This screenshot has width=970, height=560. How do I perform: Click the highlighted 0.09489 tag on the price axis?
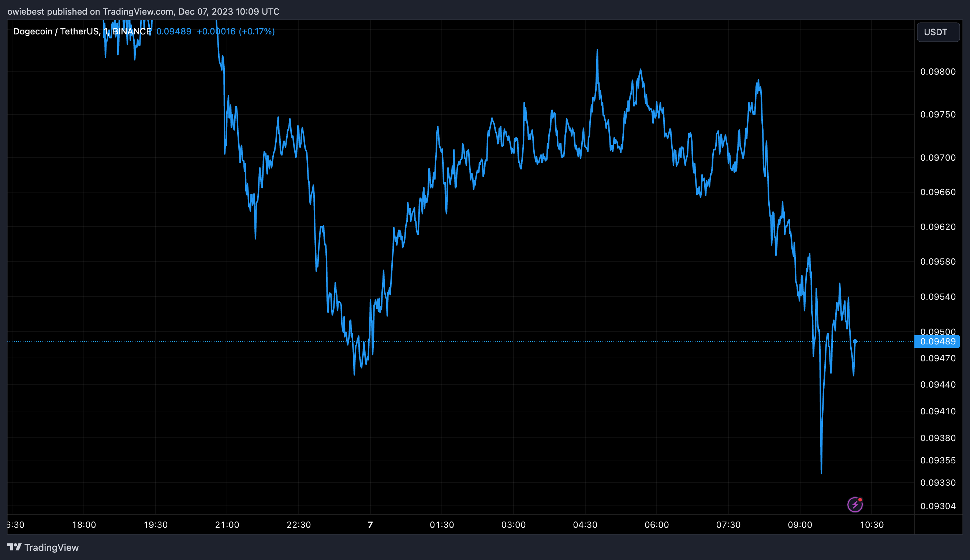[x=937, y=341]
